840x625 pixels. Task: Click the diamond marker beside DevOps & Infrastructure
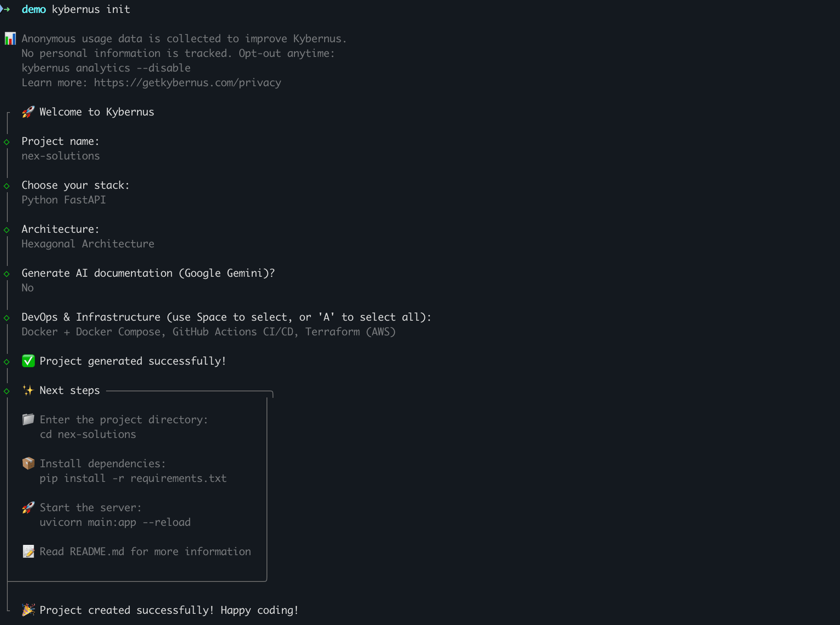[x=7, y=318]
